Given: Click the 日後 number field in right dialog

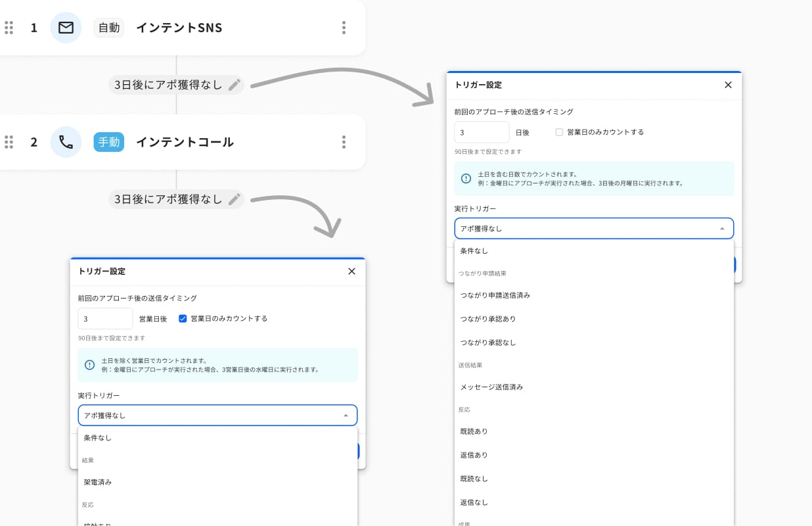Looking at the screenshot, I should tap(482, 132).
